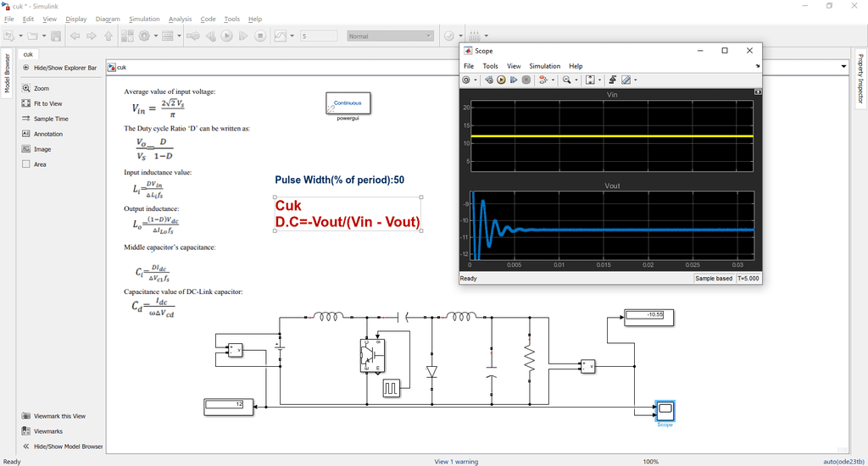Expand the model path breadcrumb dropdown arrow
Image resolution: width=868 pixels, height=466 pixels.
click(843, 66)
